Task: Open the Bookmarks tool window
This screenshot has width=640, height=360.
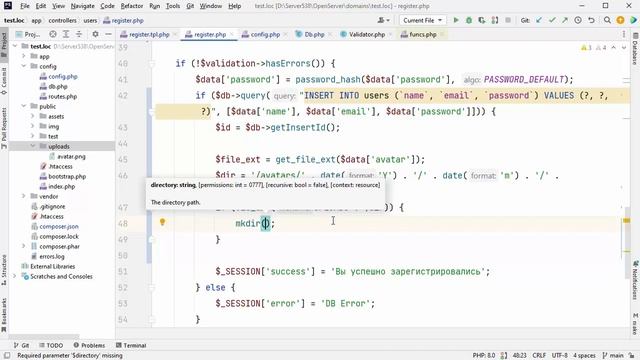Action: (x=4, y=315)
